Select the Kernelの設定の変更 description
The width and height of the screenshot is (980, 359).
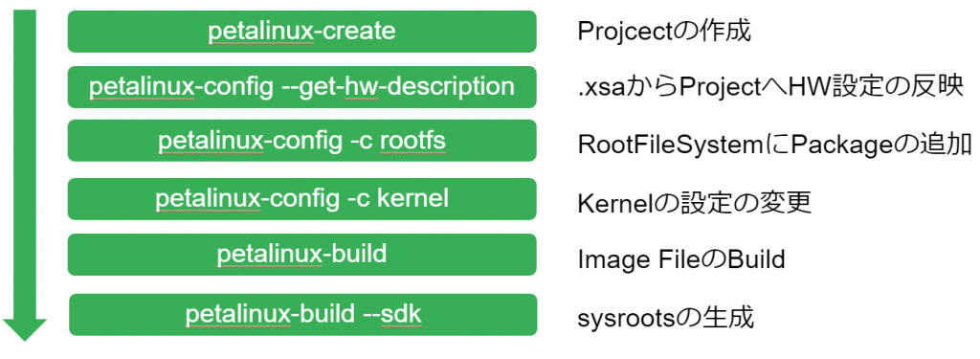[695, 204]
